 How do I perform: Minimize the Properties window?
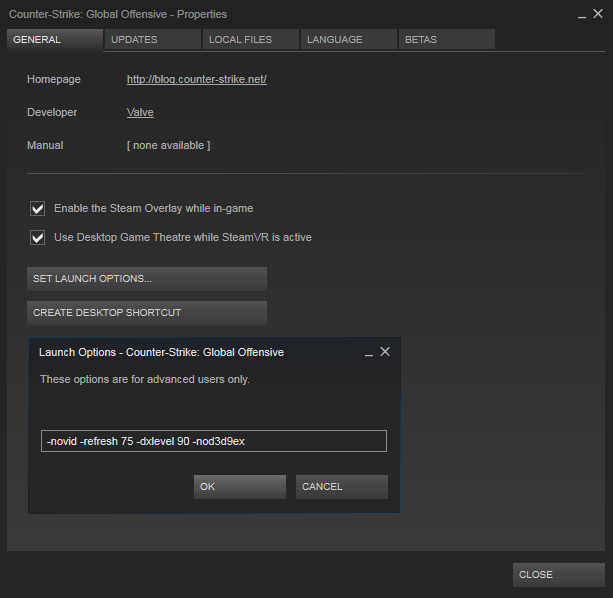[582, 16]
